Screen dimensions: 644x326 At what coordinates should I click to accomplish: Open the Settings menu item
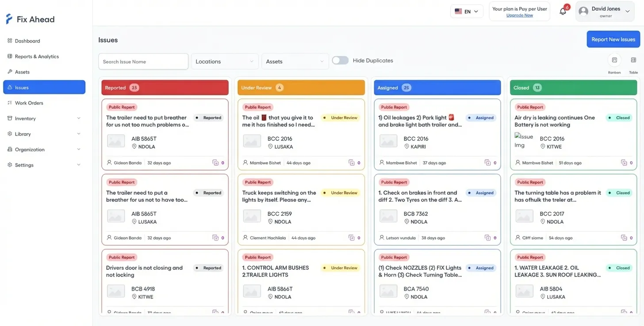[x=25, y=165]
